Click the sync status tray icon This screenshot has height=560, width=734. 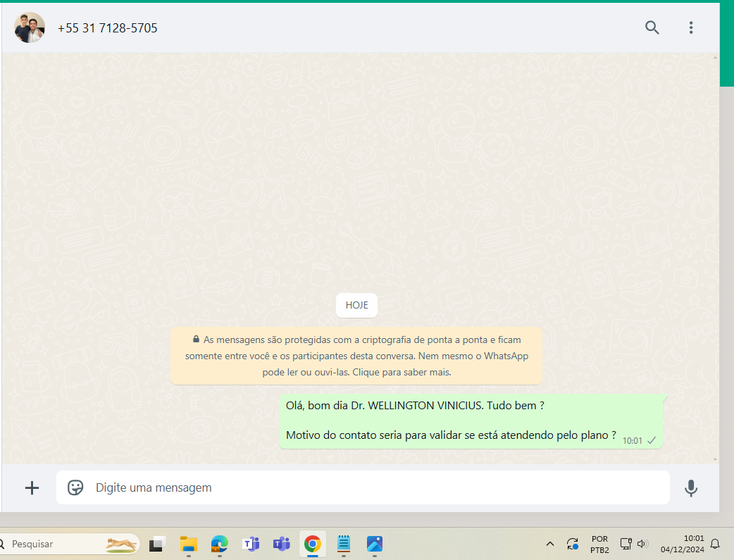[x=573, y=544]
